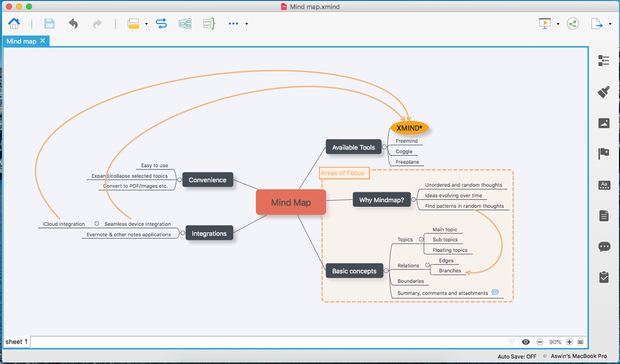
Task: Select the Easy to use subtopic
Action: pos(155,165)
